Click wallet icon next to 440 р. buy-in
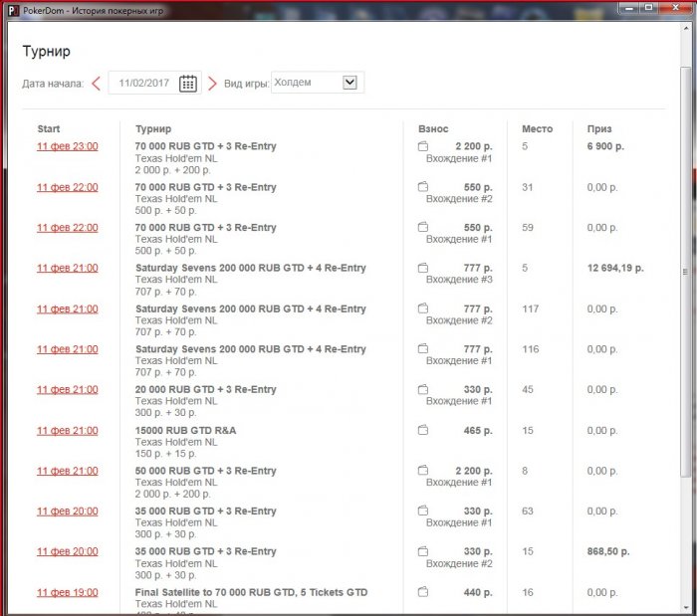The width and height of the screenshot is (697, 616). coord(423,592)
